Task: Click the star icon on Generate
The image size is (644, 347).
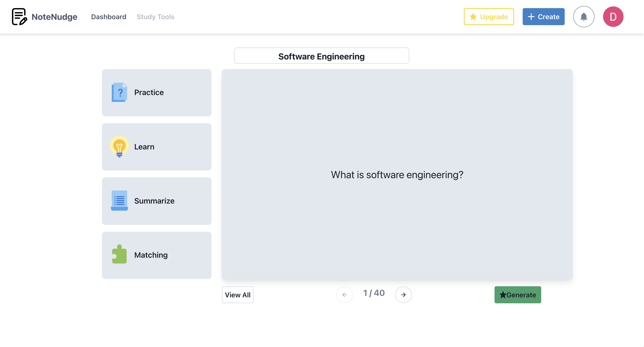Action: [x=503, y=295]
